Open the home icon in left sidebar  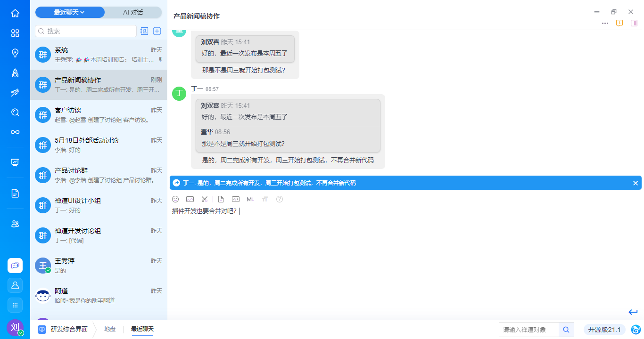(15, 13)
